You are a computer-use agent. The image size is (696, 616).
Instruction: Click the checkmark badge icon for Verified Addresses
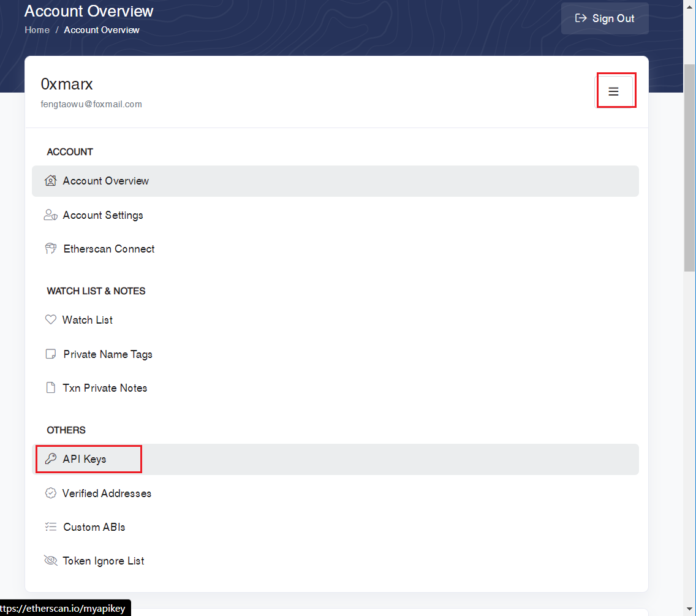click(51, 493)
